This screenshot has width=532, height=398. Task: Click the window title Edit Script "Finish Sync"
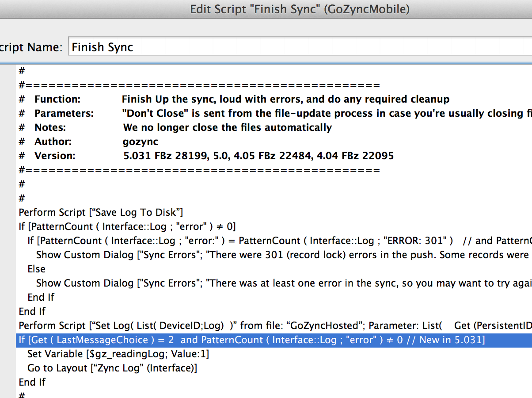300,9
